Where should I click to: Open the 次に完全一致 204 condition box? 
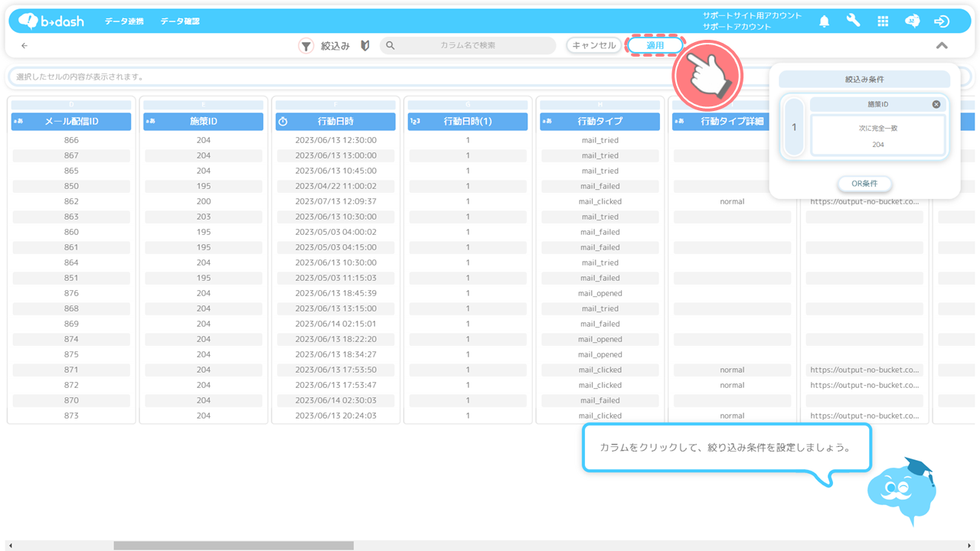click(x=878, y=135)
